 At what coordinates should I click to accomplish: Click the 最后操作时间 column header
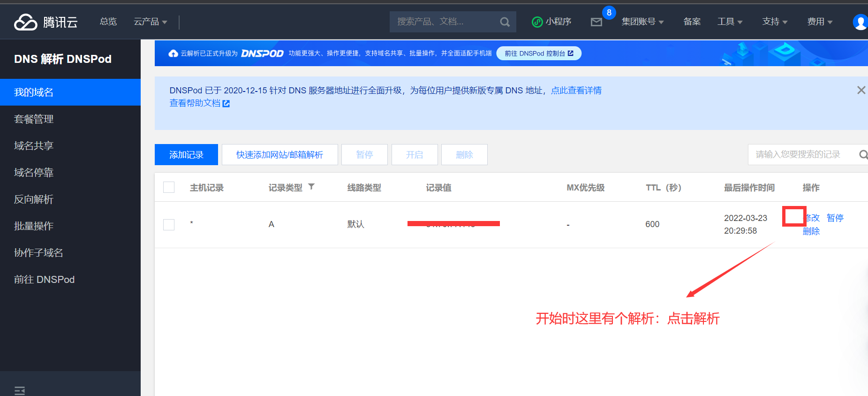click(x=749, y=188)
